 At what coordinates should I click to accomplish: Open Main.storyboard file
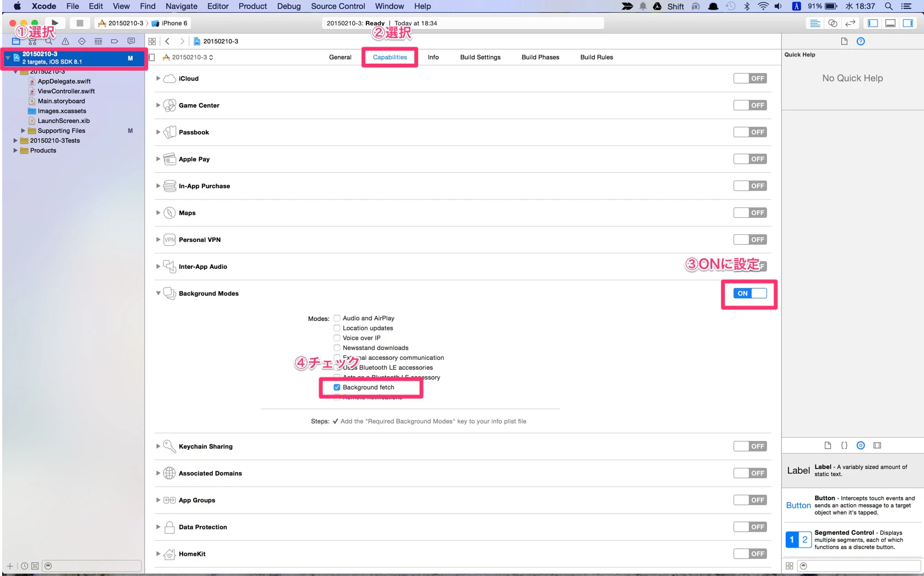point(61,101)
